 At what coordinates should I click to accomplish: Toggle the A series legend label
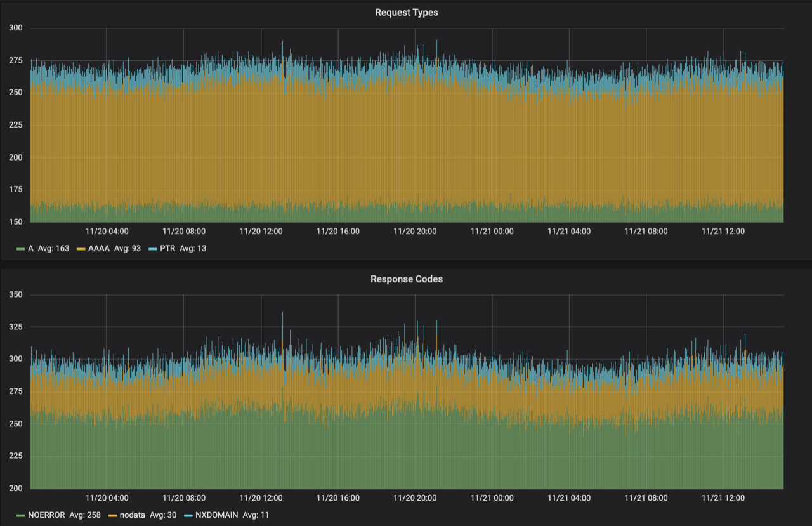tap(30, 249)
